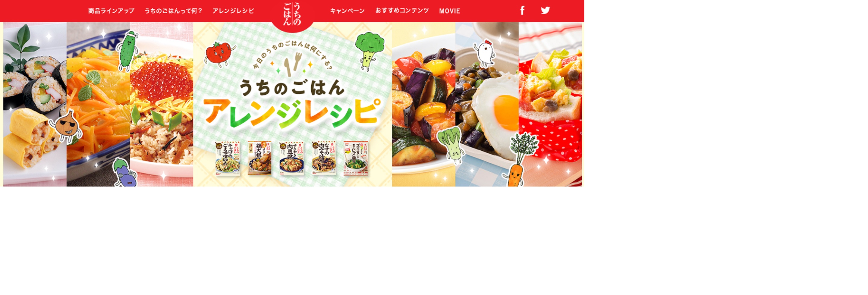Click the すきやき肉豆腐 product package
The width and height of the screenshot is (868, 295).
click(291, 158)
